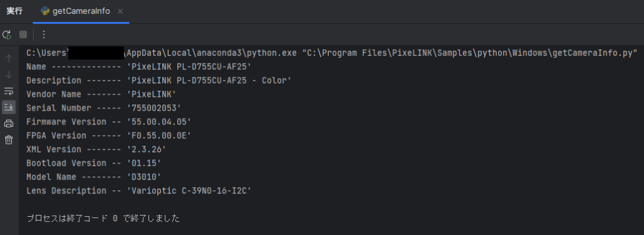Toggle scroll to end of output
The width and height of the screenshot is (644, 235).
pos(9,107)
